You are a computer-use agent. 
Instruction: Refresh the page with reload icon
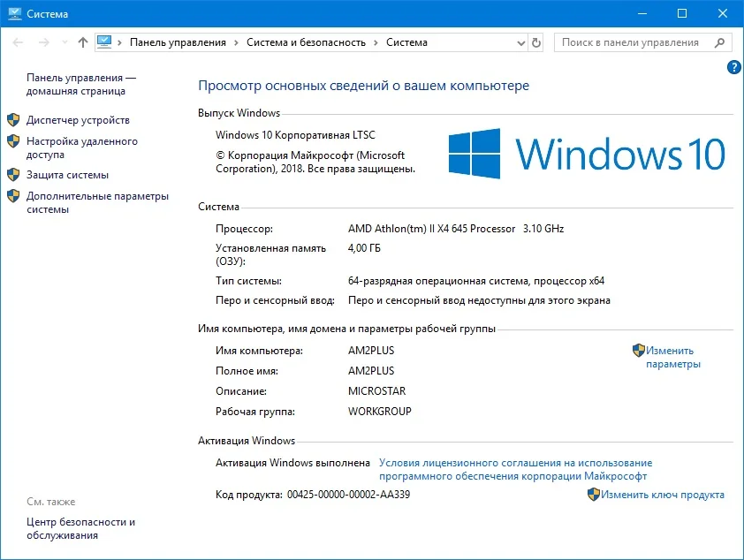click(536, 42)
